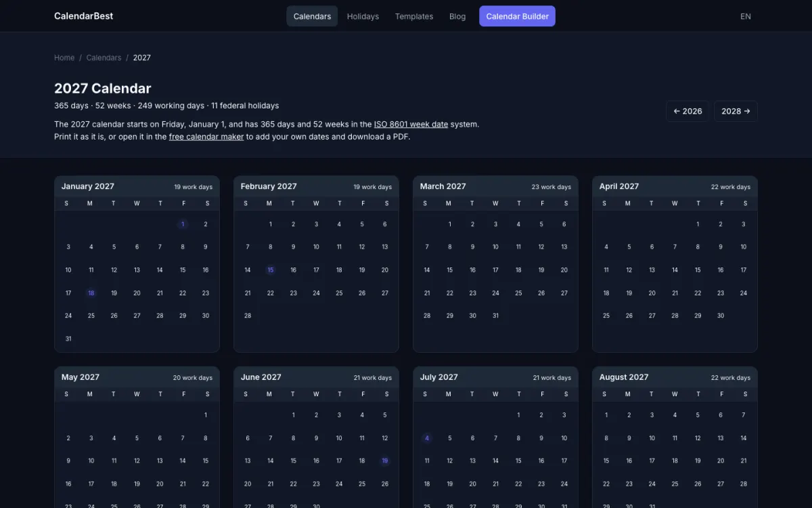
Task: Open the March 2027 month title
Action: point(443,186)
